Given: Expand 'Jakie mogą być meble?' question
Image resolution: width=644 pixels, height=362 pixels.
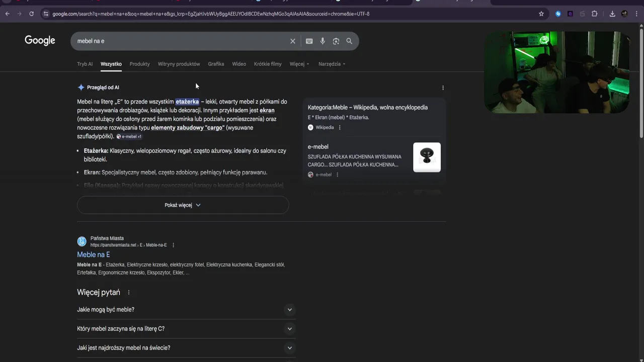Looking at the screenshot, I should [x=186, y=310].
